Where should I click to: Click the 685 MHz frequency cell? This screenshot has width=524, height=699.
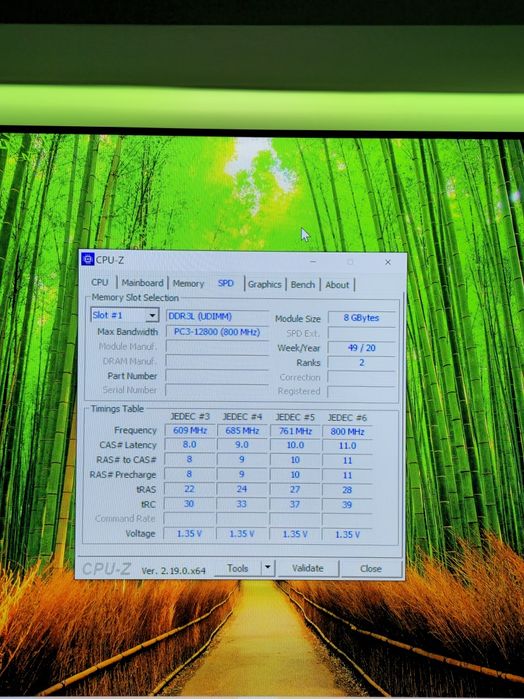coord(242,431)
